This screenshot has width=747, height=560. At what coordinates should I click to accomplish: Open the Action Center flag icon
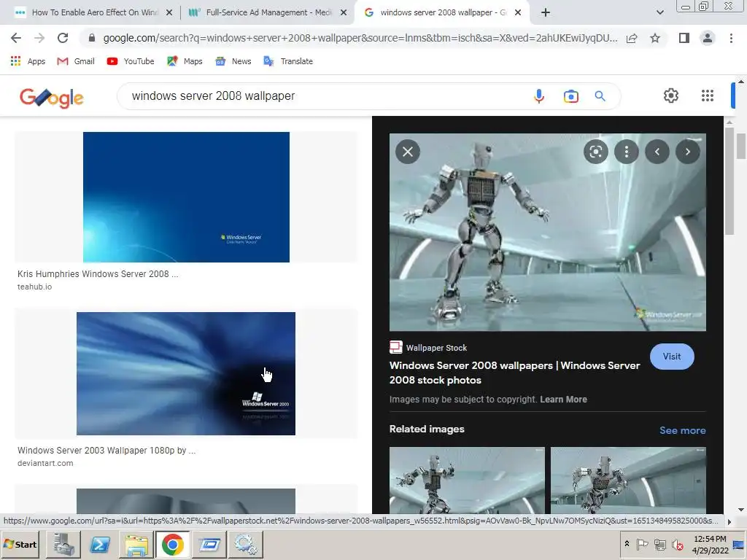click(x=642, y=544)
